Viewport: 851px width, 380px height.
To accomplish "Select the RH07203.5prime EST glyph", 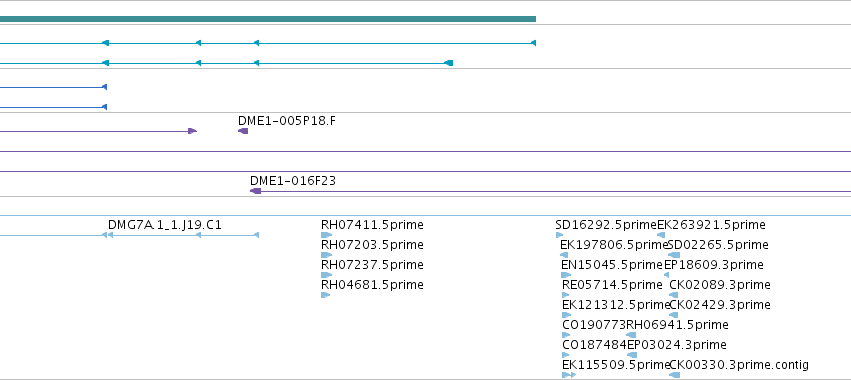I will (326, 255).
